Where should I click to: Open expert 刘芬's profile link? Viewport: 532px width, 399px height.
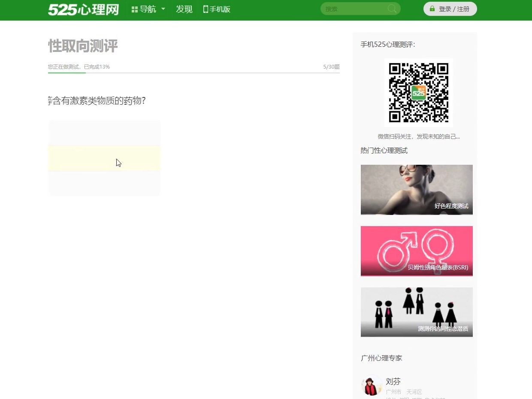coord(393,381)
